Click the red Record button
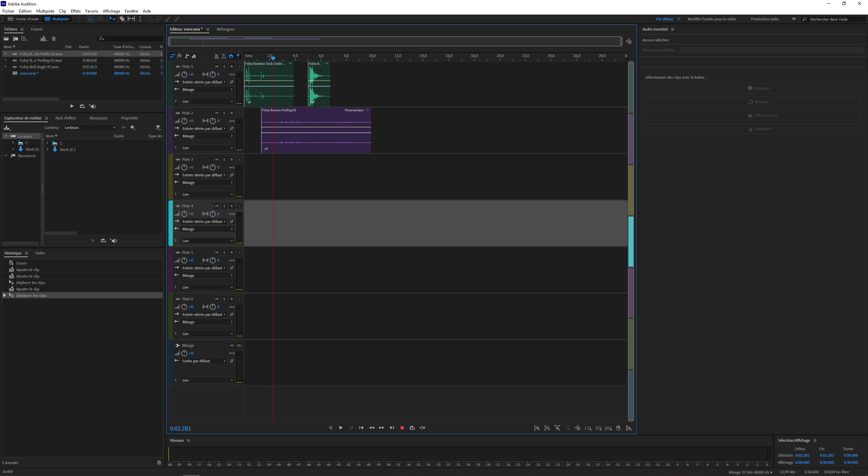This screenshot has height=476, width=868. [x=402, y=428]
